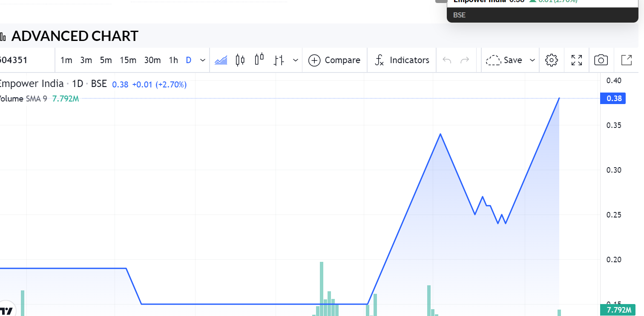This screenshot has height=316, width=644.
Task: Open chart in popup window icon
Action: coord(627,60)
